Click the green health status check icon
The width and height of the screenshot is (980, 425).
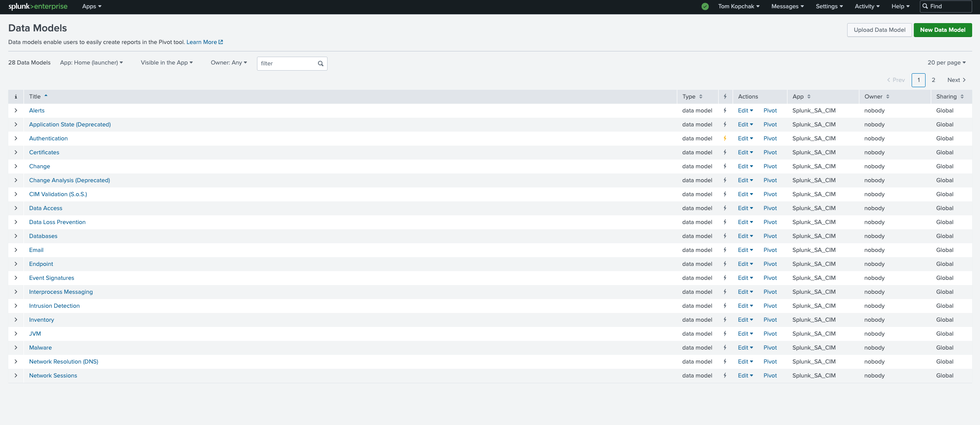coord(705,7)
